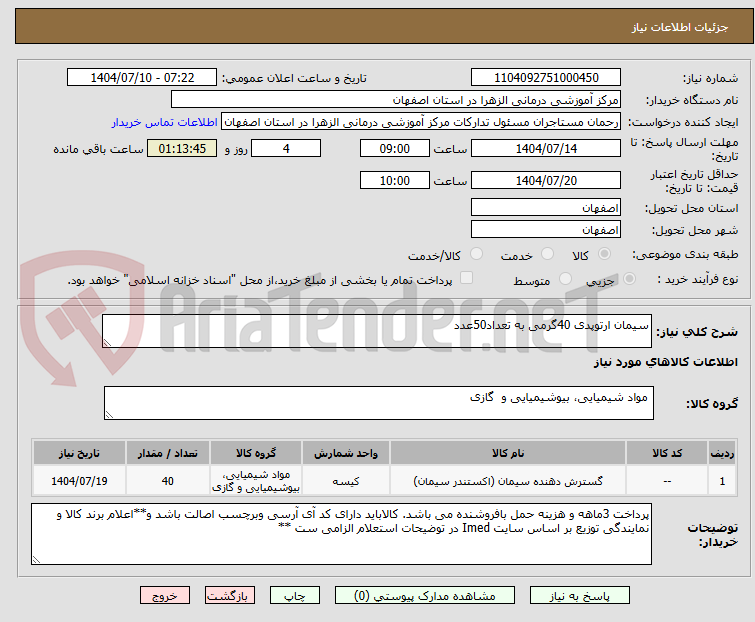Screen dimensions: 755x622
Task: Click the need number field 1104092751000450
Action: click(546, 78)
